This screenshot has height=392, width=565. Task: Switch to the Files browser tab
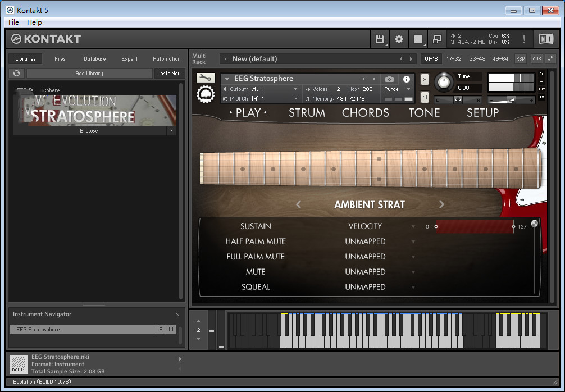coord(60,59)
